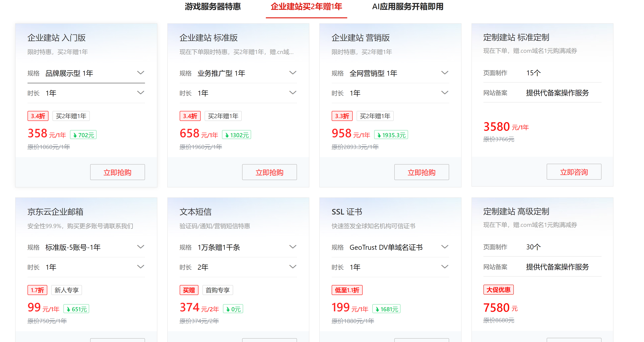Click the green 702元 savings badge
The width and height of the screenshot is (644, 342).
(x=83, y=135)
